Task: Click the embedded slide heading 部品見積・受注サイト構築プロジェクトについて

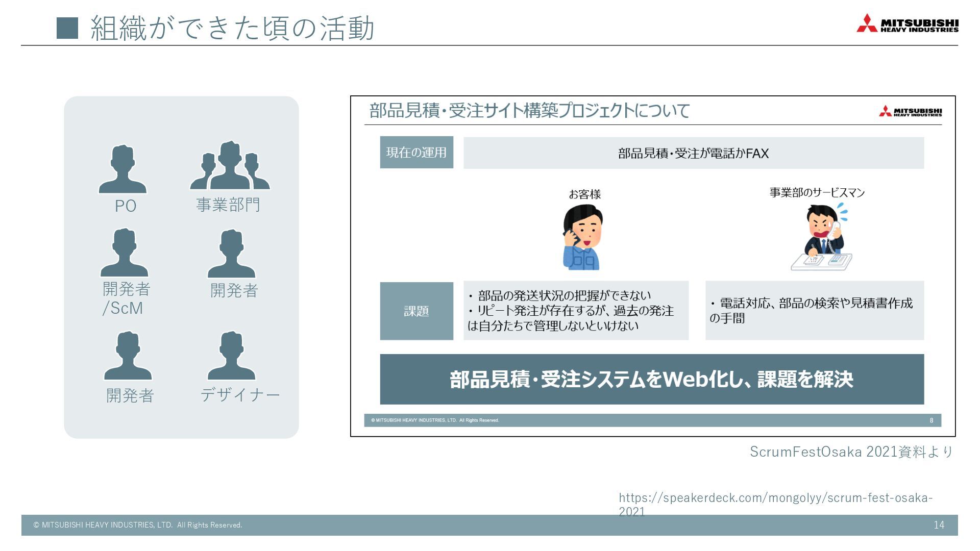Action: pos(529,111)
